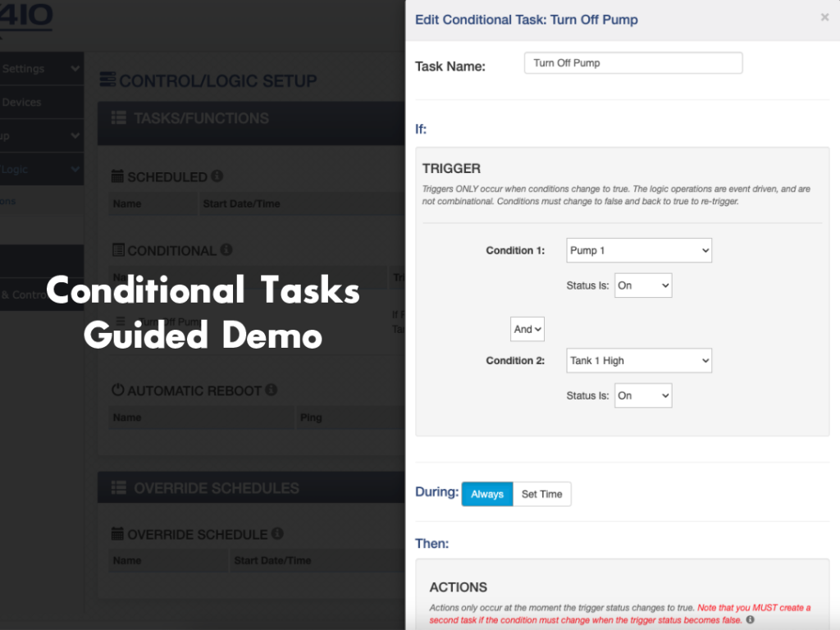Click the calendar icon next to SCHEDULED
The width and height of the screenshot is (840, 630).
(x=117, y=176)
